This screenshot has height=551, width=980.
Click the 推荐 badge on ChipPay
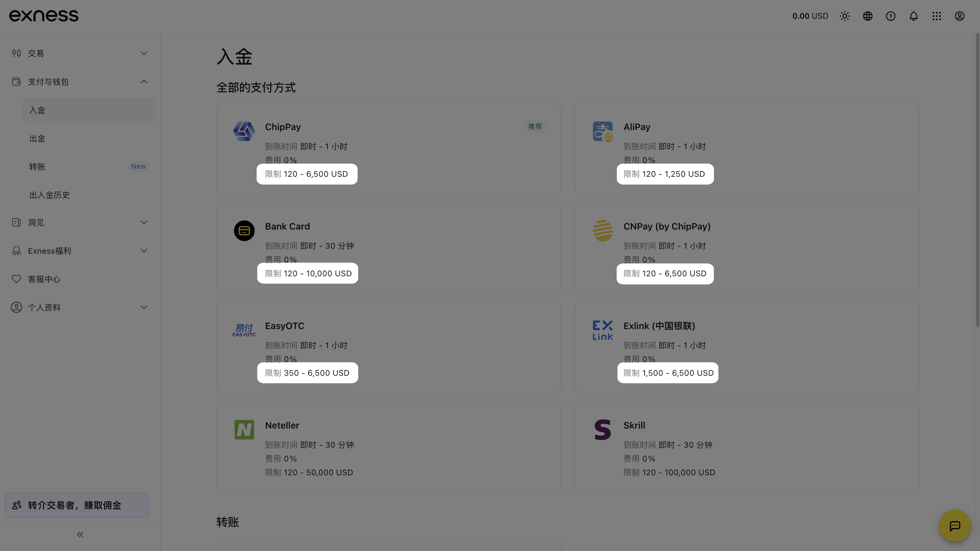pos(535,127)
